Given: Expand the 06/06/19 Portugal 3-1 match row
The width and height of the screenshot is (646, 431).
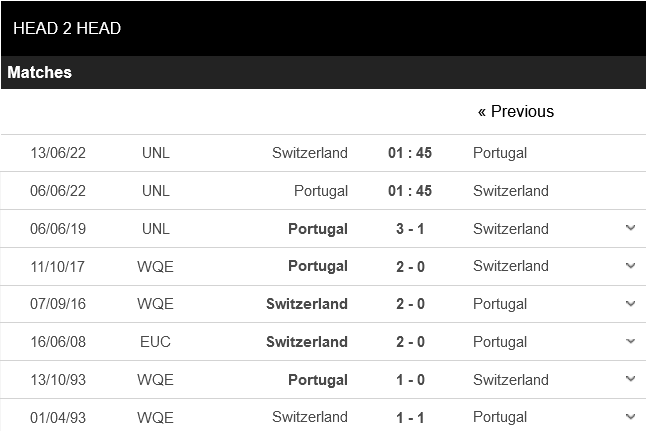Looking at the screenshot, I should tap(630, 228).
